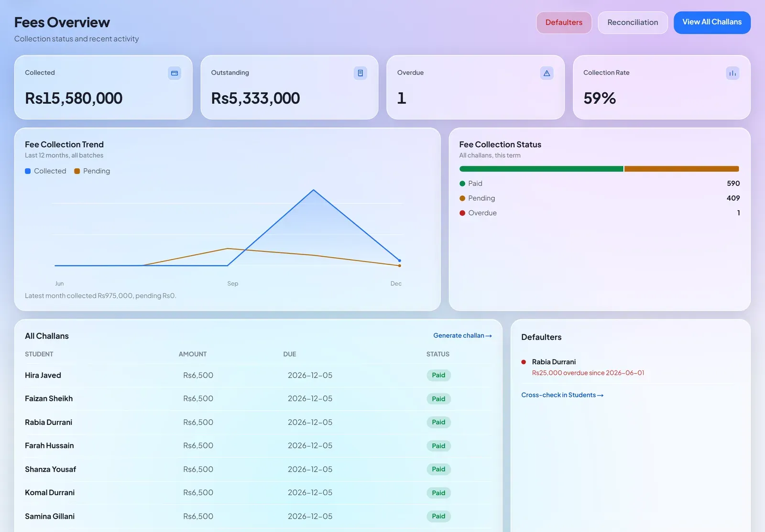Toggle the Collected legend swatch
The height and width of the screenshot is (532, 765).
[28, 171]
